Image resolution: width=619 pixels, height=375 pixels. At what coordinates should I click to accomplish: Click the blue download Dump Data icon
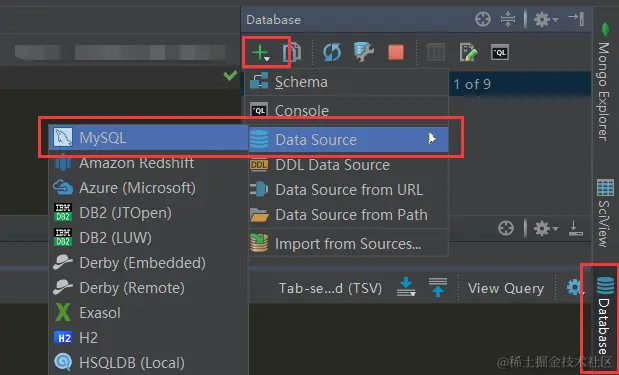coord(406,287)
